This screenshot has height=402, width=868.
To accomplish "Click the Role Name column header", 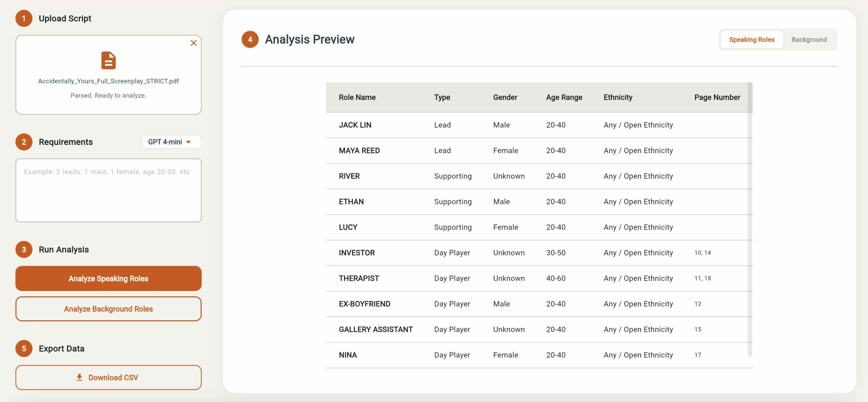I will click(357, 97).
